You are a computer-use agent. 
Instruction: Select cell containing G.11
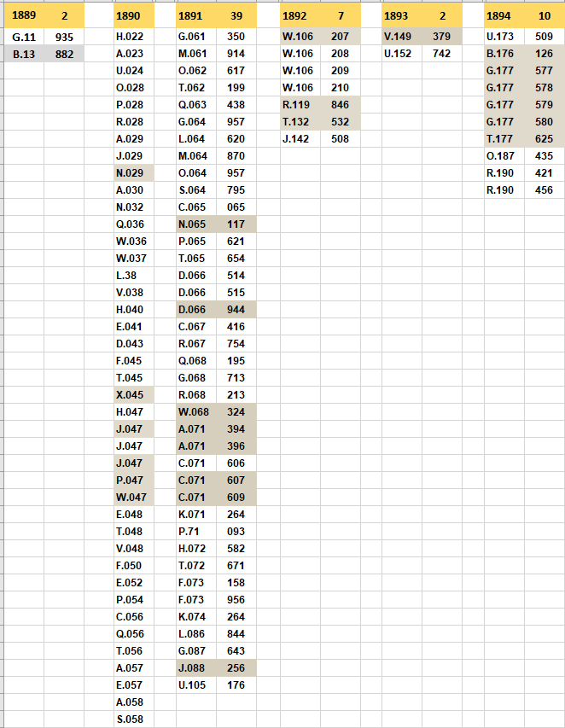tap(24, 37)
